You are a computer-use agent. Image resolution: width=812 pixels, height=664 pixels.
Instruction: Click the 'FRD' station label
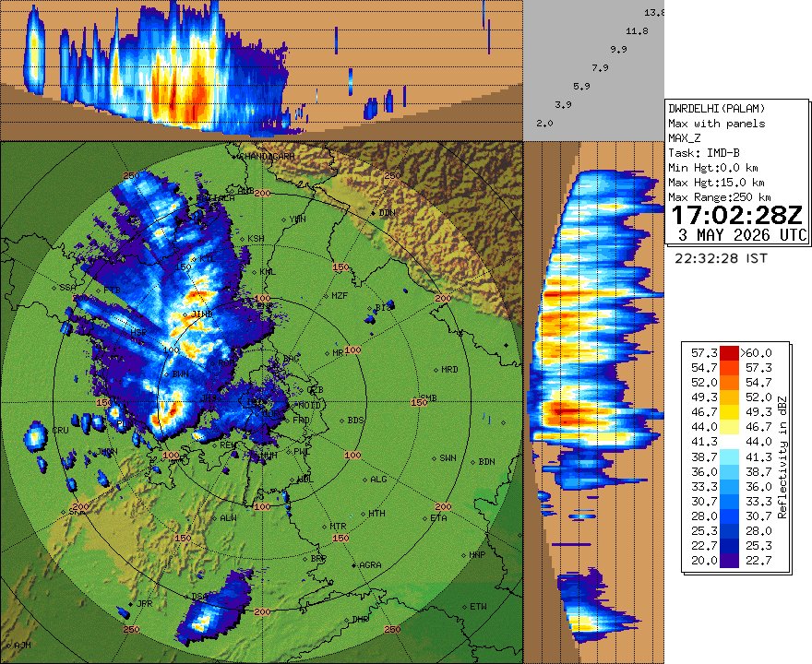tap(301, 421)
